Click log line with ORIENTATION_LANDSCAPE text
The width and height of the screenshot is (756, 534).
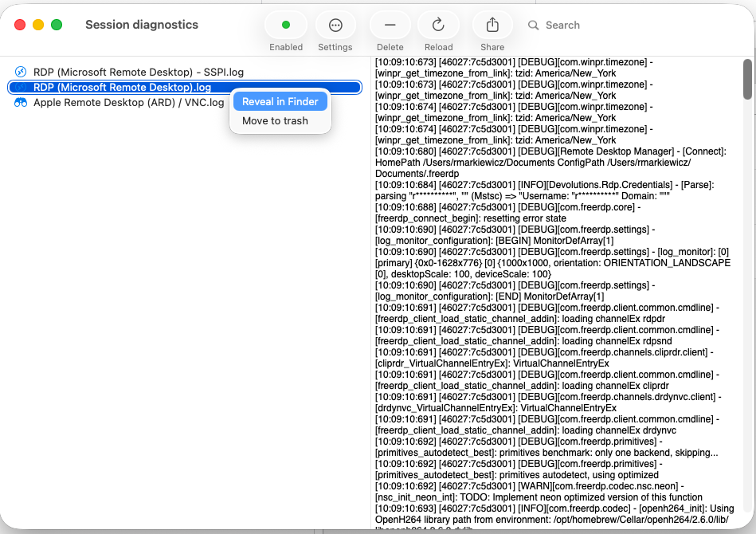(x=553, y=263)
